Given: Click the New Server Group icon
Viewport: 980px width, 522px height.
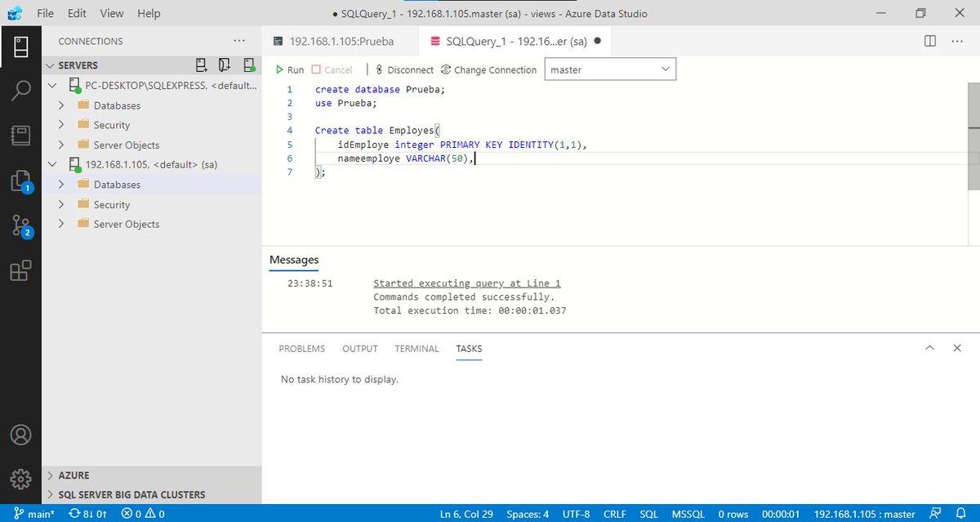Looking at the screenshot, I should (225, 65).
